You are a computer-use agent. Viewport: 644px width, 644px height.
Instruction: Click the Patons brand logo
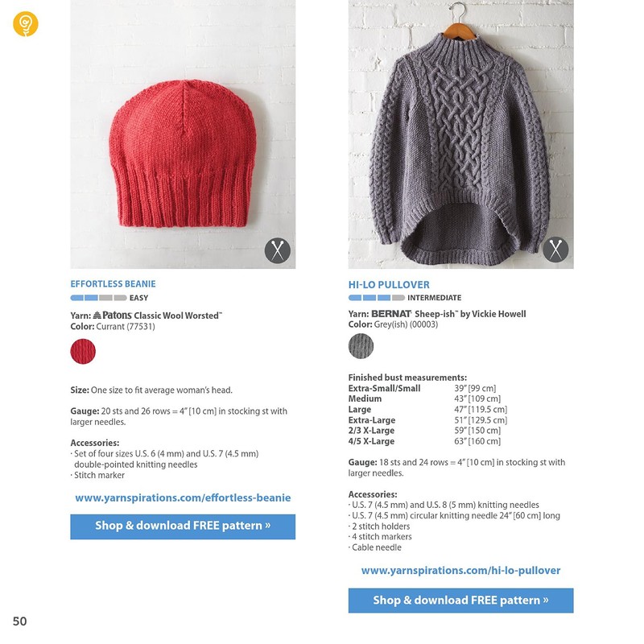pos(112,316)
